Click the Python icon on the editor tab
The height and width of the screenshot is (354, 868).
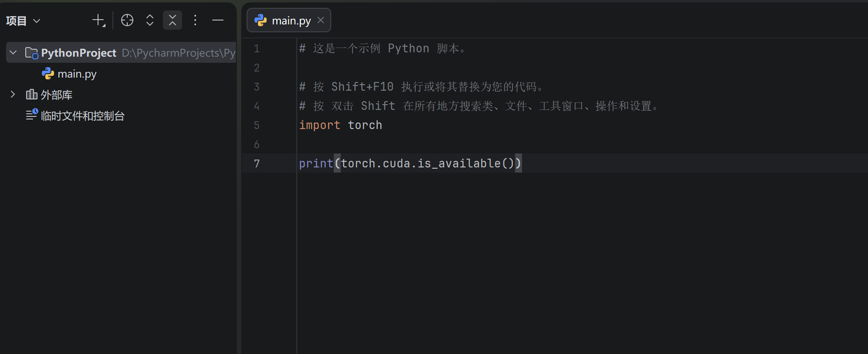pyautogui.click(x=260, y=21)
